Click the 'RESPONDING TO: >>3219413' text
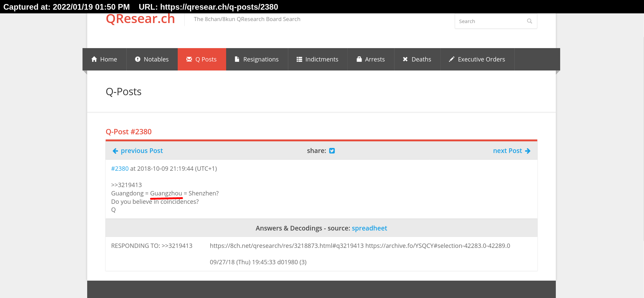Image resolution: width=644 pixels, height=298 pixels. coord(152,246)
